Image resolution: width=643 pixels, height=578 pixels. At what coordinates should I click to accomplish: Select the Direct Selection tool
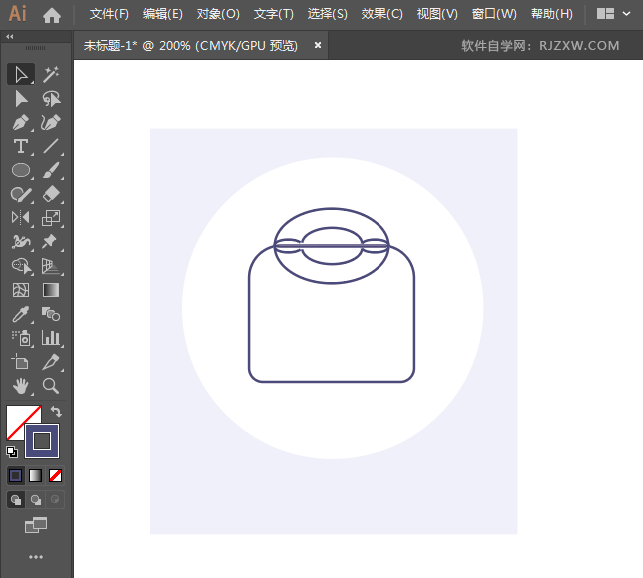(x=21, y=98)
